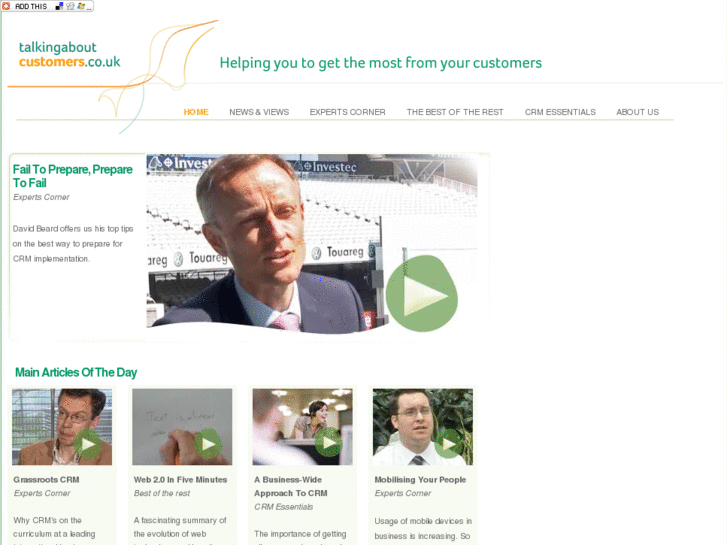727x545 pixels.
Task: Share via the Digg icon
Action: (x=70, y=6)
